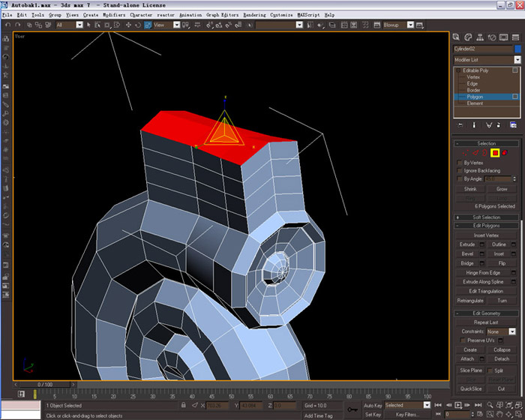This screenshot has height=420, width=525.
Task: Open the File menu
Action: pyautogui.click(x=7, y=15)
